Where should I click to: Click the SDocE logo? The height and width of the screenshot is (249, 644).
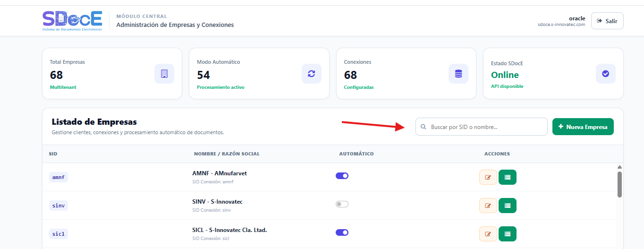click(72, 21)
